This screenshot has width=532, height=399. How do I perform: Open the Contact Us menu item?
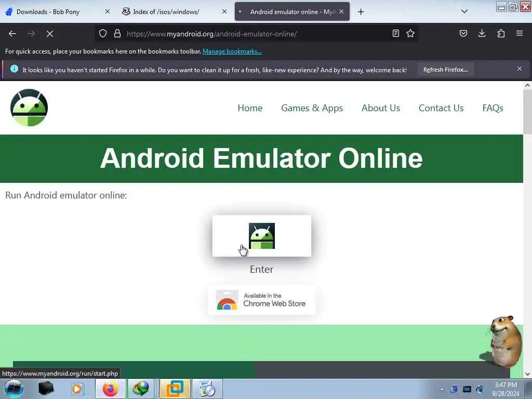pos(441,108)
